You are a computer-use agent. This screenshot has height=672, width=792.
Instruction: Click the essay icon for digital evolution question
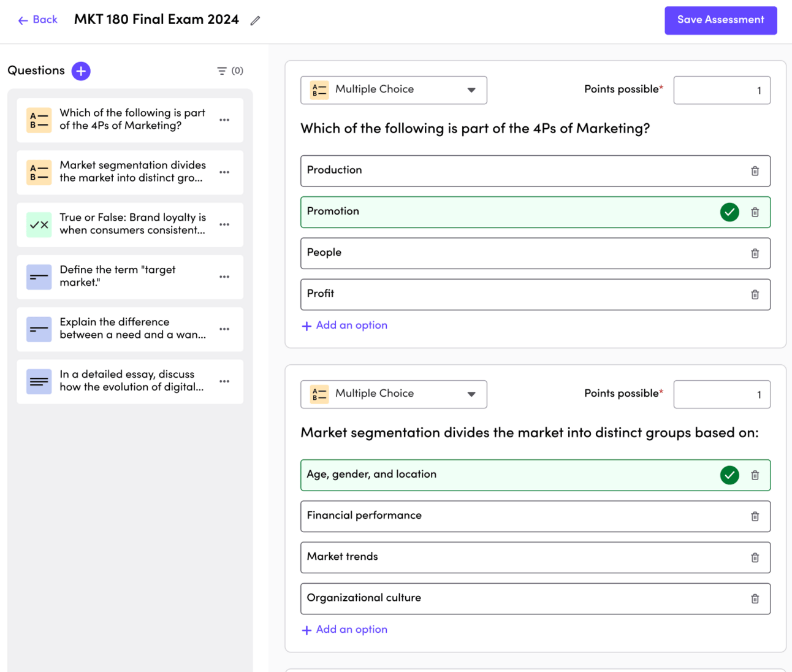tap(39, 381)
